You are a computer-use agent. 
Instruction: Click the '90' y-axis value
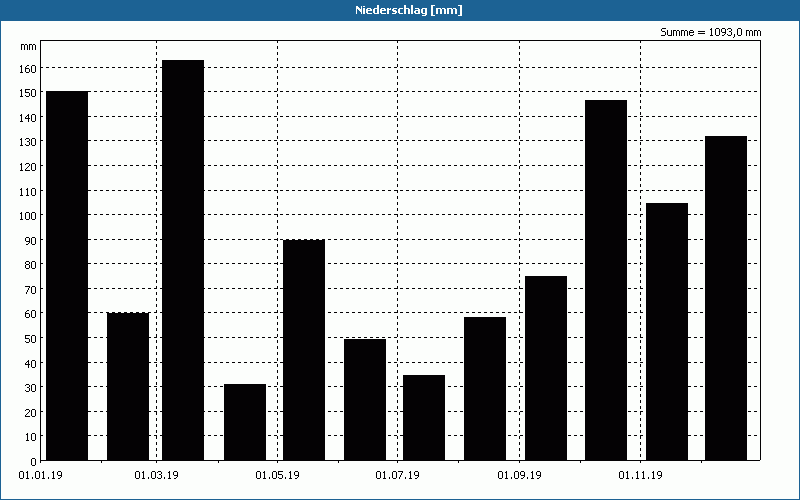pos(31,240)
